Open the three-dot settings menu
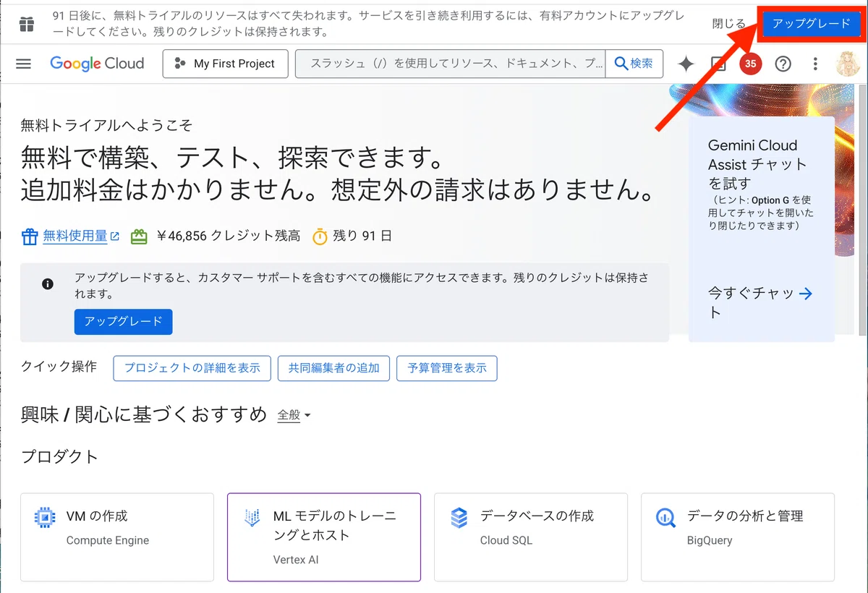The height and width of the screenshot is (593, 868). point(815,64)
